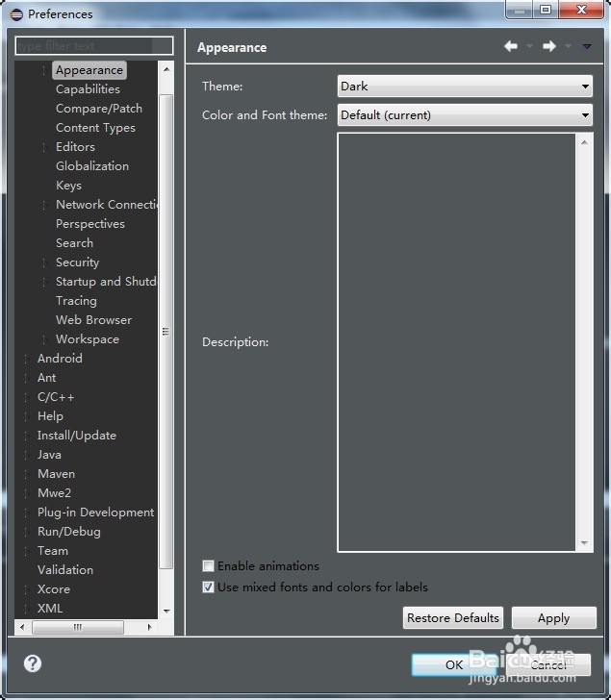
Task: Select Content Types in the tree
Action: pyautogui.click(x=95, y=128)
